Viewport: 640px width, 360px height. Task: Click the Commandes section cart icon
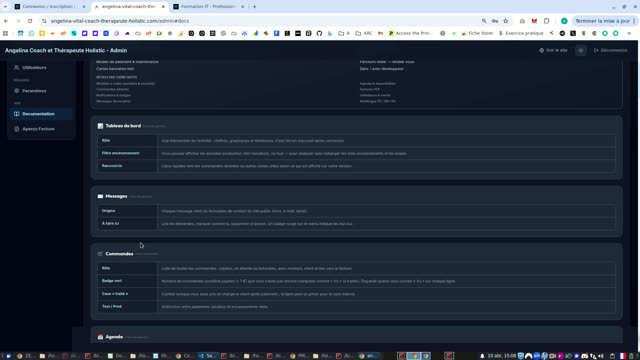click(x=100, y=254)
